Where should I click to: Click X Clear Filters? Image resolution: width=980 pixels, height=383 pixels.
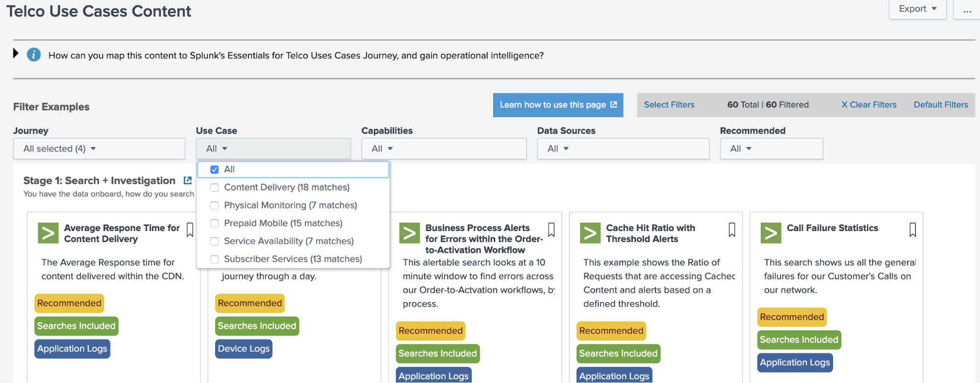[x=869, y=104]
